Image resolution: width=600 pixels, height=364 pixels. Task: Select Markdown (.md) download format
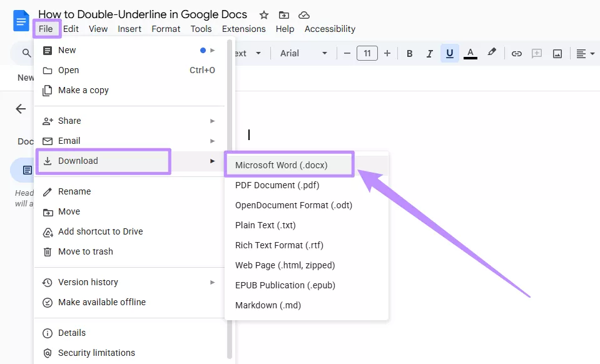coord(268,305)
